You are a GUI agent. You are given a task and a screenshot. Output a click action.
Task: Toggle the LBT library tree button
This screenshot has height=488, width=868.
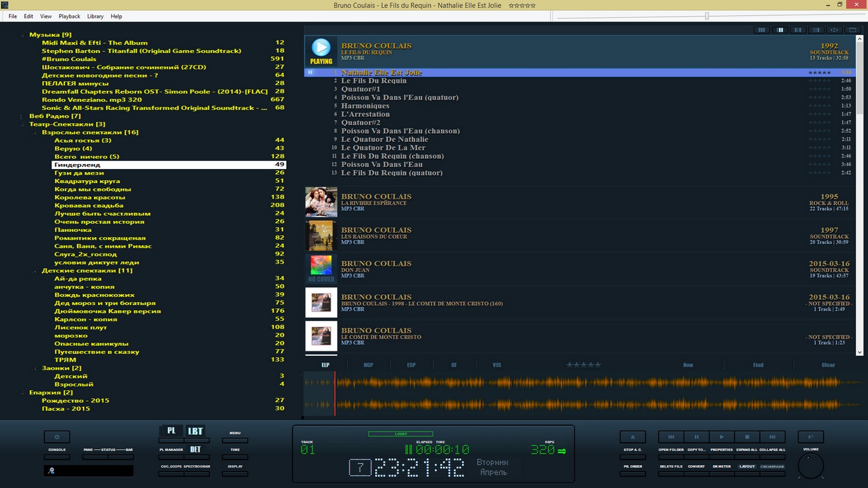195,431
